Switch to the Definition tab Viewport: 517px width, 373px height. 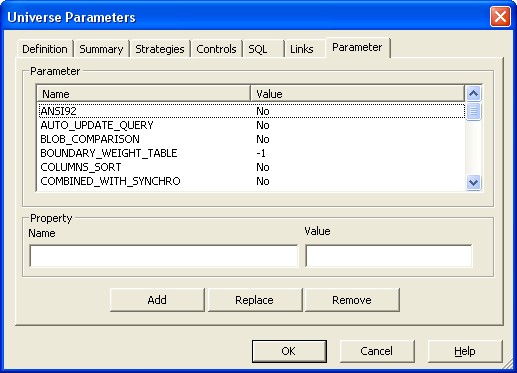point(45,49)
